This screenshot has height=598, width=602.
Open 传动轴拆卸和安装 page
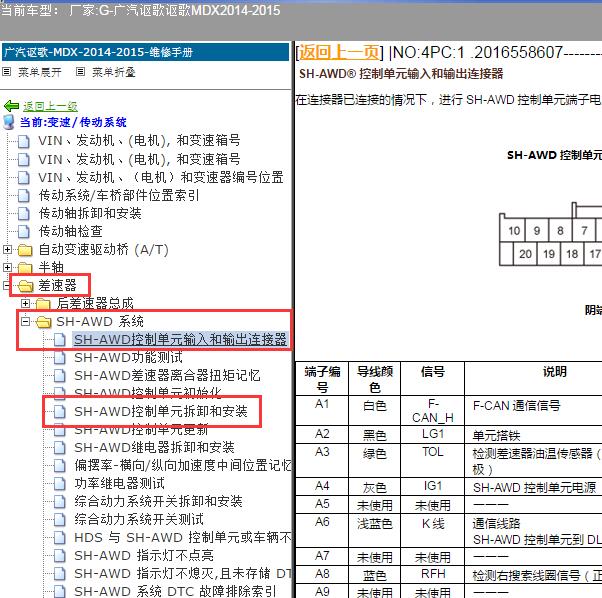[90, 213]
